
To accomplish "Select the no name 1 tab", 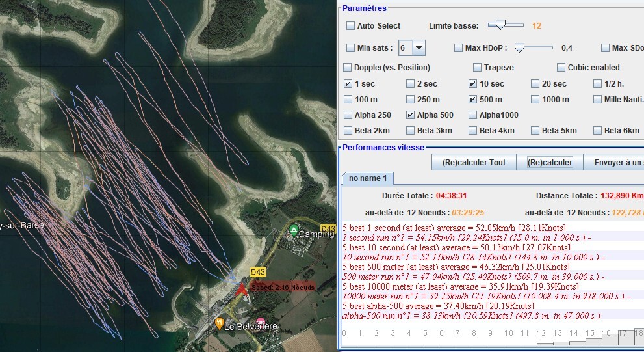I will pos(368,178).
